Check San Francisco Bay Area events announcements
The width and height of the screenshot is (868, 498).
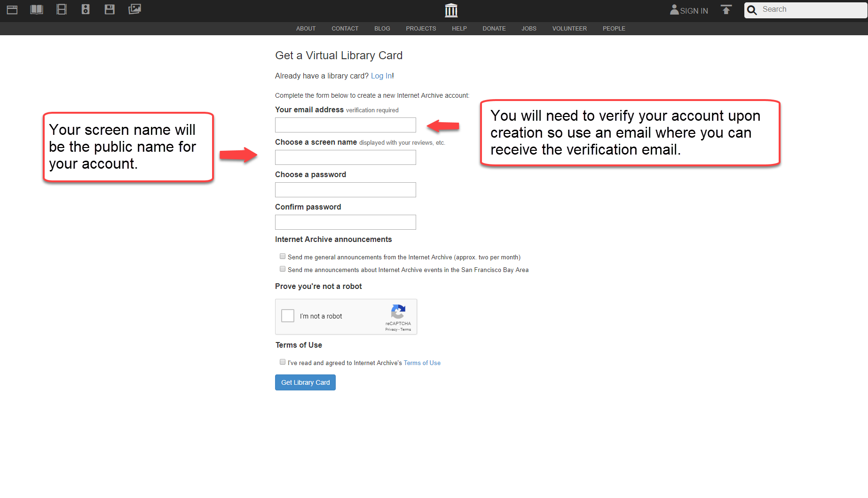coord(283,269)
